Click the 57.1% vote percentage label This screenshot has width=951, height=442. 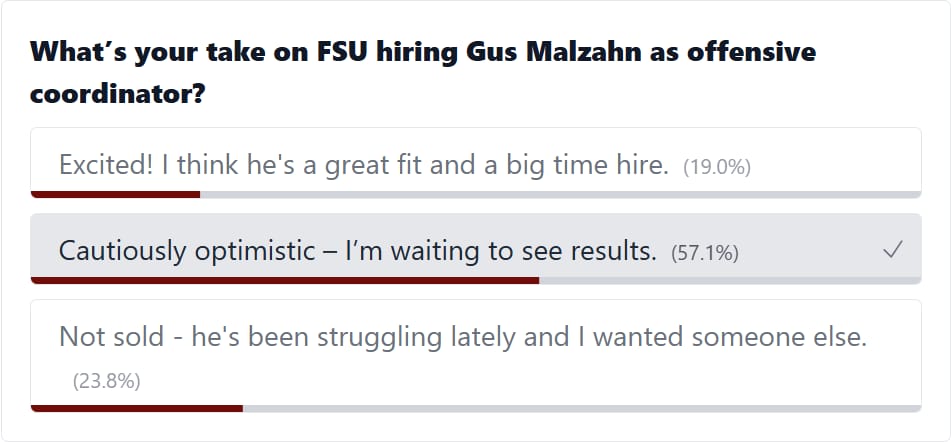point(704,253)
